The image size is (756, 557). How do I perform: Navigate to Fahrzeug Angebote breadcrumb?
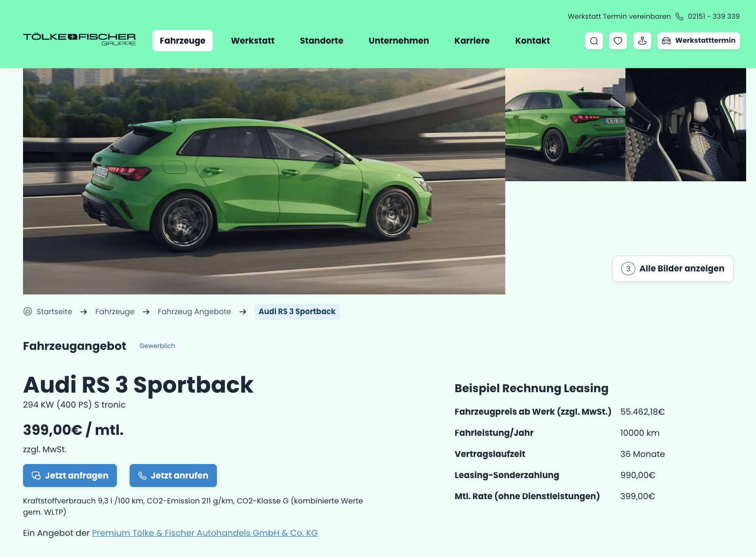click(194, 312)
